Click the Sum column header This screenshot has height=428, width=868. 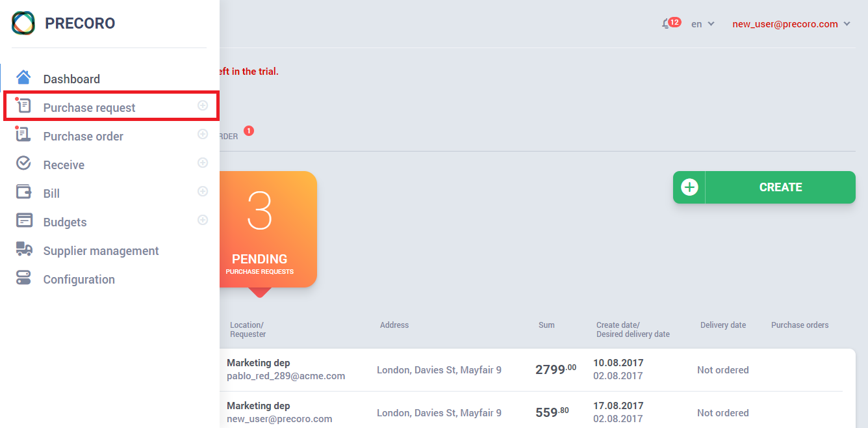tap(546, 325)
